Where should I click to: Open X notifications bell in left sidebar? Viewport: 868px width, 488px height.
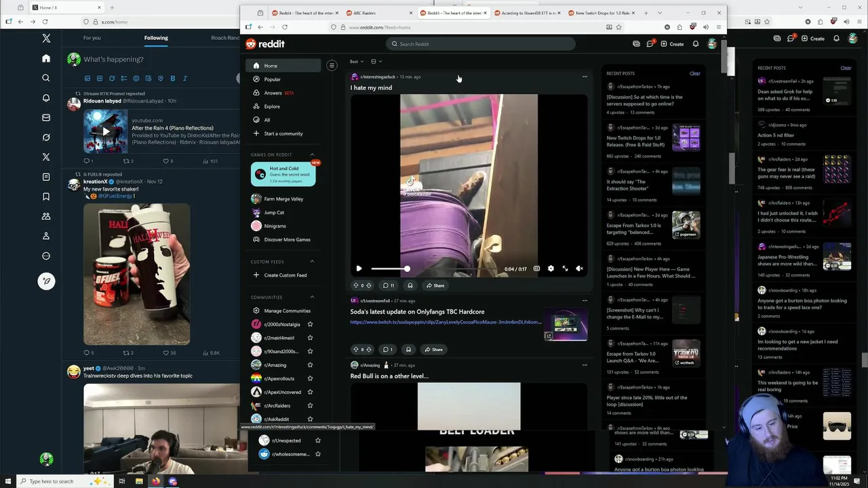click(46, 98)
